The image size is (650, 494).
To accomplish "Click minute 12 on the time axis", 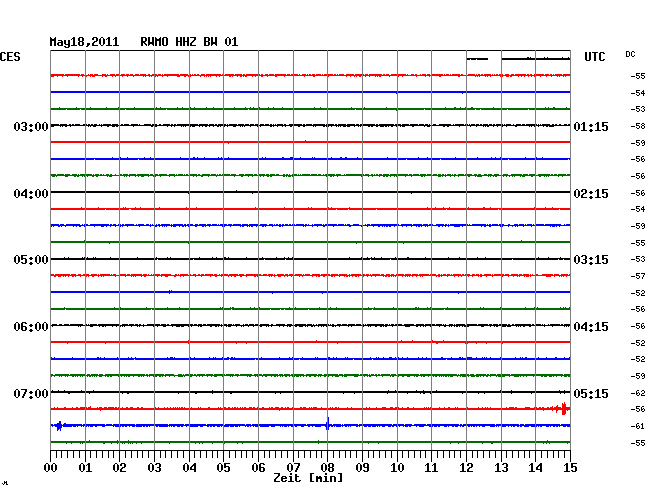I will pyautogui.click(x=466, y=468).
